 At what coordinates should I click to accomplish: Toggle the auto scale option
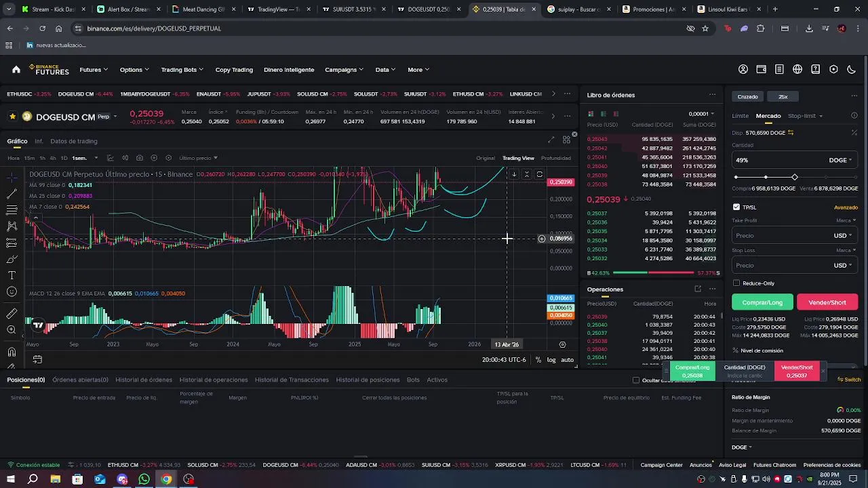pyautogui.click(x=568, y=360)
